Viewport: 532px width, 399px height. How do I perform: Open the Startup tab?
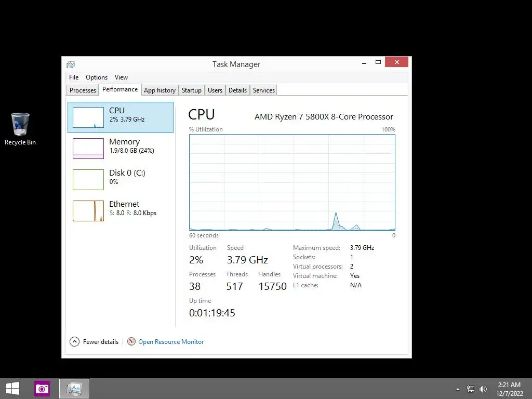pos(192,90)
